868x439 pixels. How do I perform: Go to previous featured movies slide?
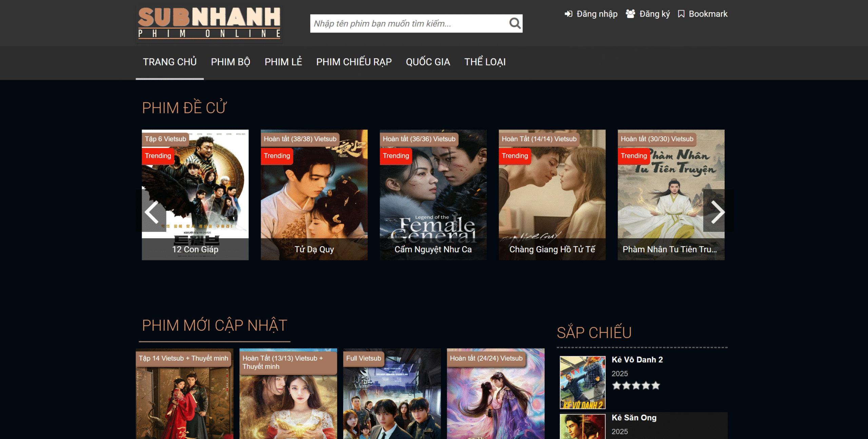point(152,212)
